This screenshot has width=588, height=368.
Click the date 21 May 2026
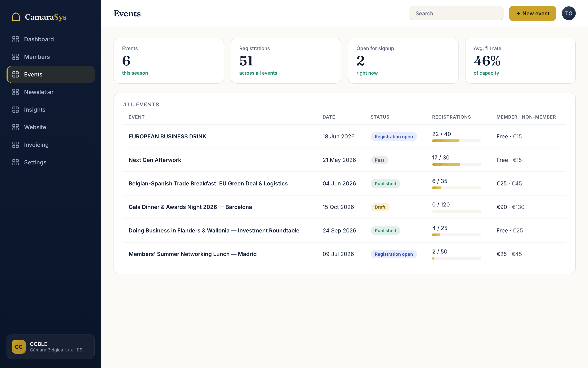[339, 160]
